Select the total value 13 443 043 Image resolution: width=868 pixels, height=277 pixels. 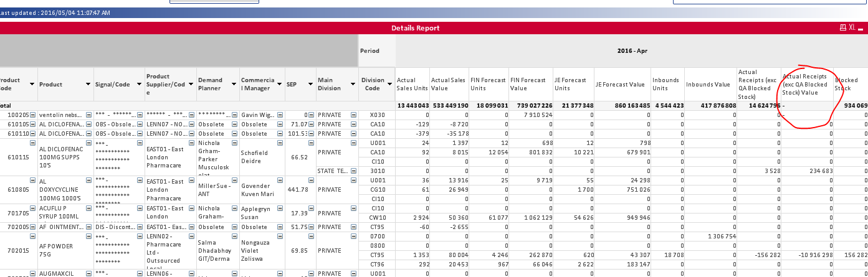pos(413,106)
